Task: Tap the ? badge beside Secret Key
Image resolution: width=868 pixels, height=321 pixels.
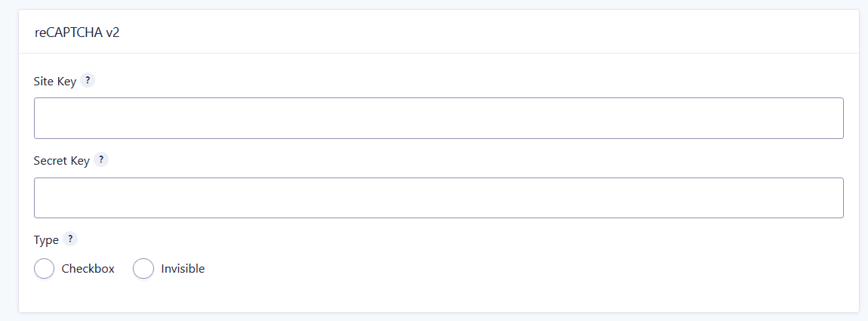Action: tap(100, 160)
